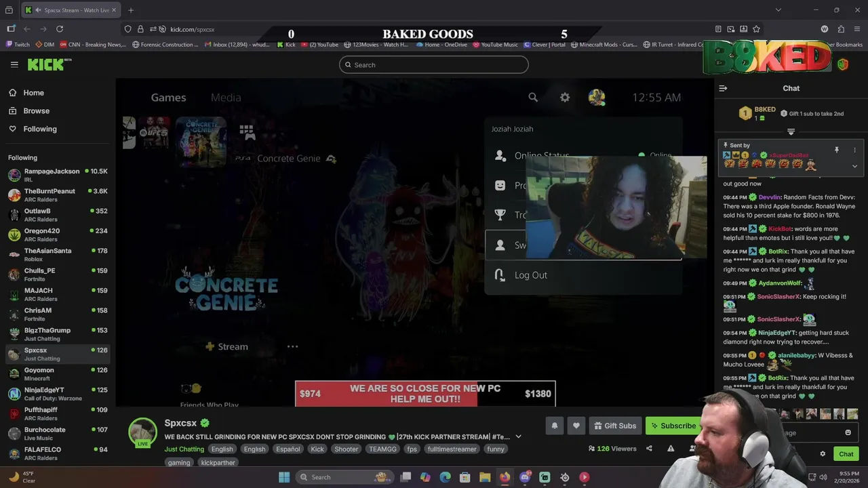This screenshot has height=488, width=868.
Task: Open File Explorer from taskbar
Action: tap(485, 477)
